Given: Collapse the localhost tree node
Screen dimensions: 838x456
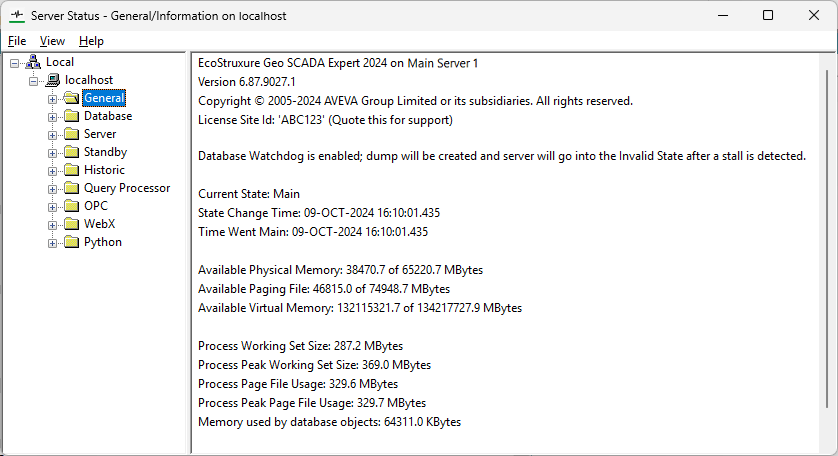Looking at the screenshot, I should pyautogui.click(x=33, y=80).
